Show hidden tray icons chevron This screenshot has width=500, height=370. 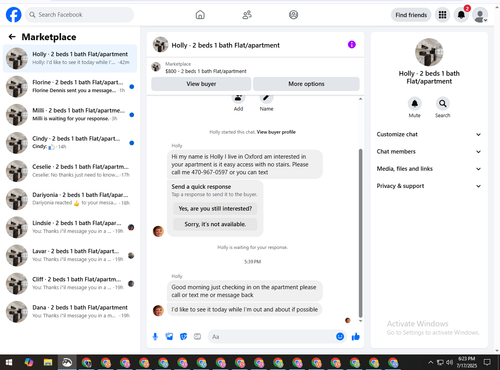pyautogui.click(x=430, y=362)
